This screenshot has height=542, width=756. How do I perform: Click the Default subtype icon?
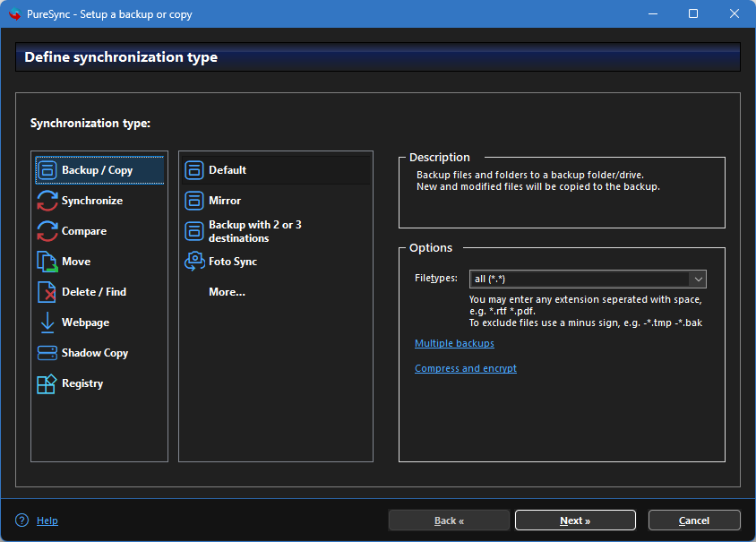tap(194, 170)
